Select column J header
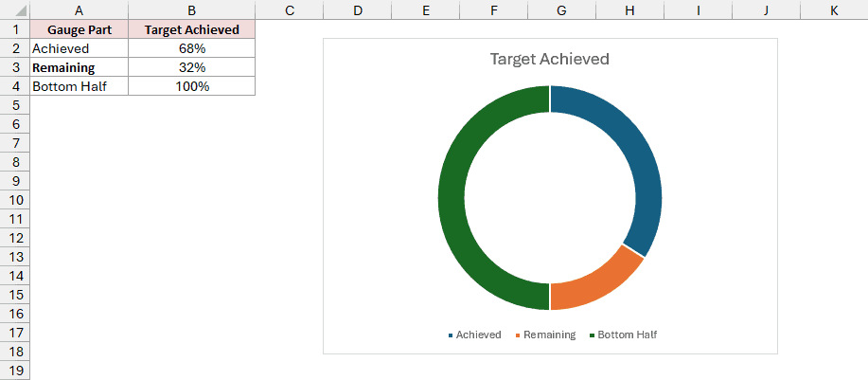This screenshot has height=380, width=868. tap(766, 10)
